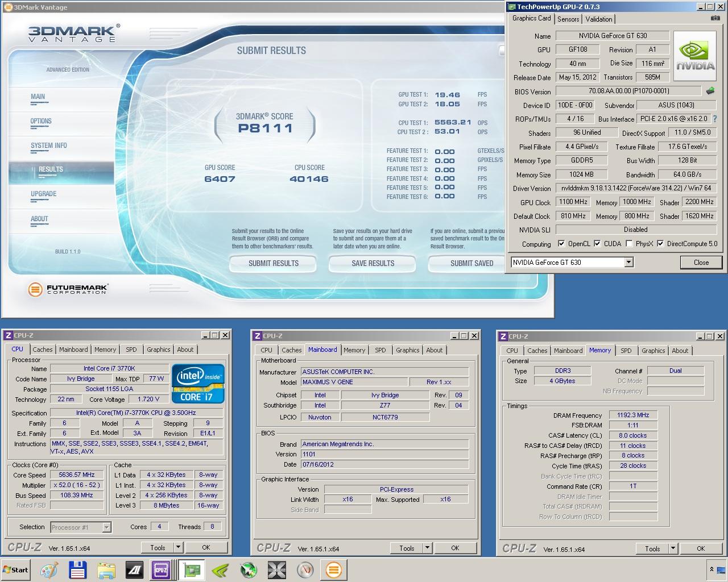
Task: Open OPTIONS in the 3DMark Vantage sidebar
Action: click(x=41, y=121)
